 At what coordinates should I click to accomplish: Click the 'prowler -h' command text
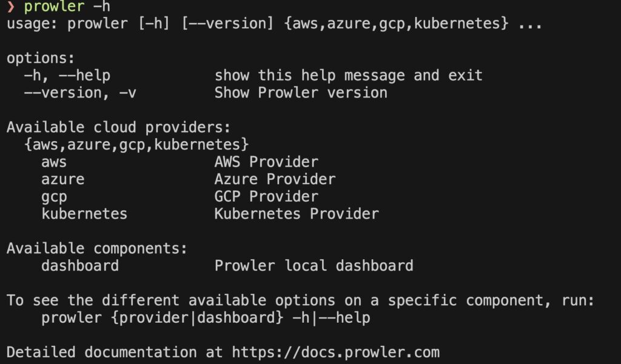tap(67, 7)
